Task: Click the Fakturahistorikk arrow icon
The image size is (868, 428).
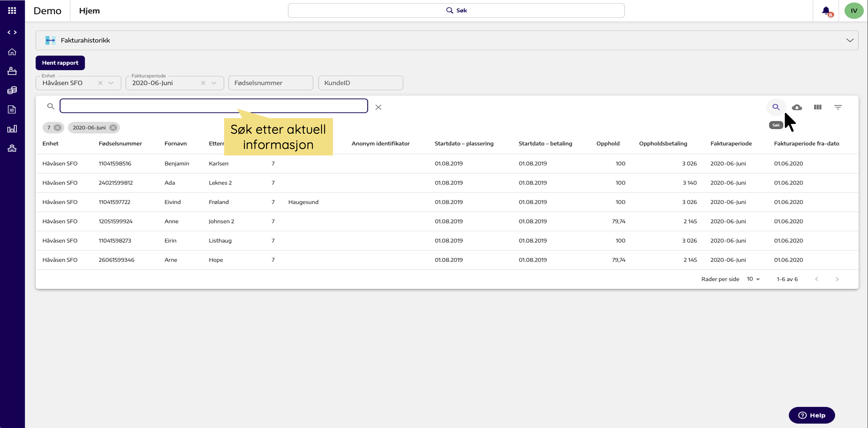Action: 51,40
